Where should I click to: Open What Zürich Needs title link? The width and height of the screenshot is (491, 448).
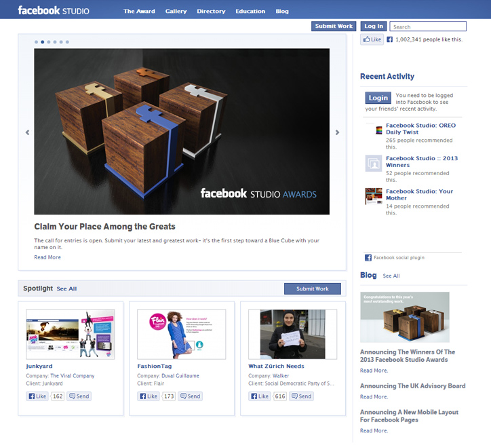coord(276,366)
